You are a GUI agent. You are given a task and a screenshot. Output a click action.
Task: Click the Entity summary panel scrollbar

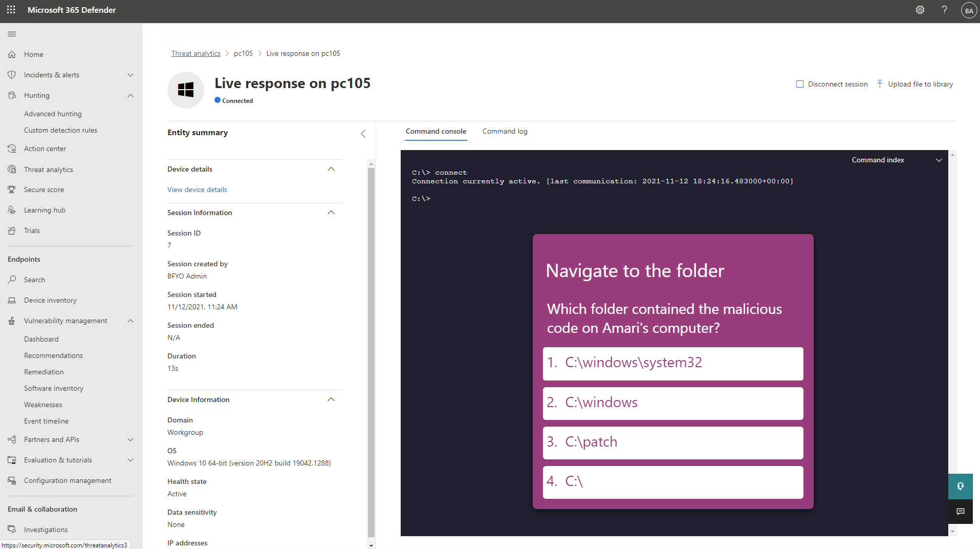371,353
